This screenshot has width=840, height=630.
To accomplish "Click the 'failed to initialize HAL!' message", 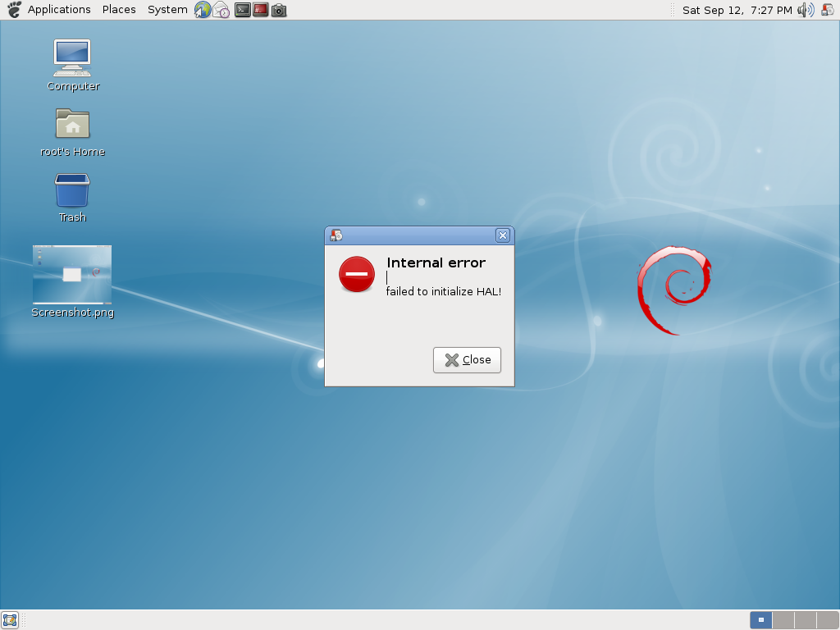I will (444, 291).
